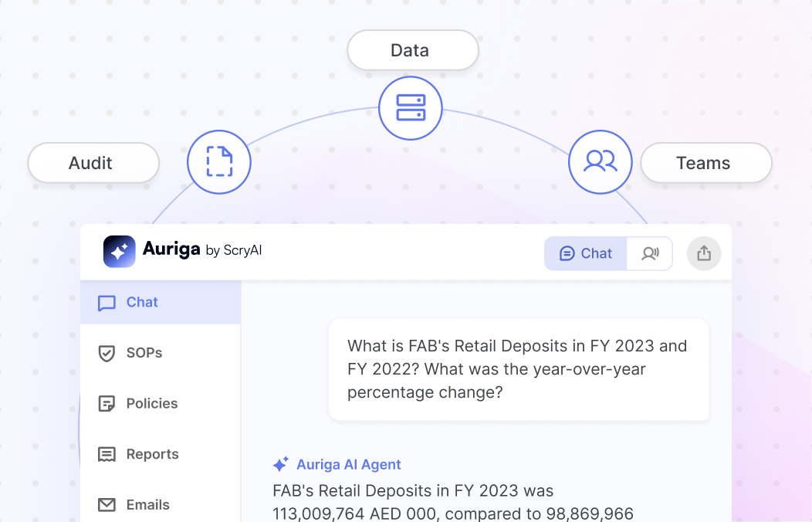
Task: Click the agent's reply about FY 2023 deposits
Action: click(453, 503)
